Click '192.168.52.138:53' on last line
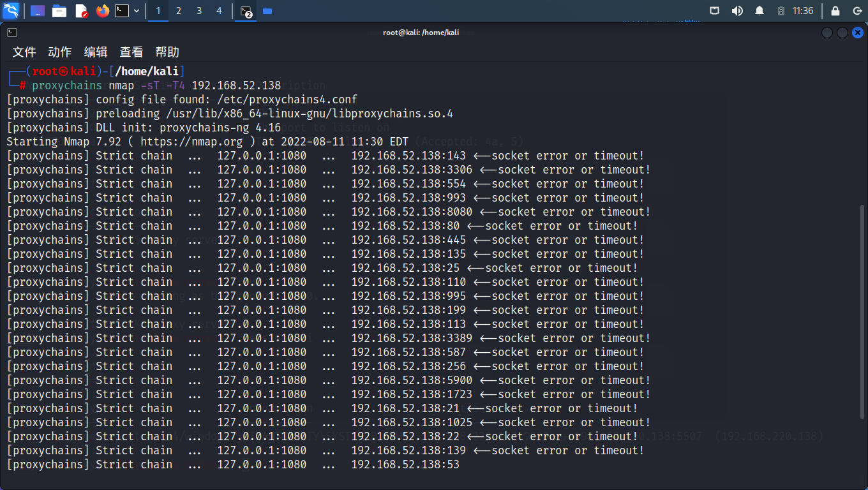Image resolution: width=868 pixels, height=490 pixels. tap(405, 464)
